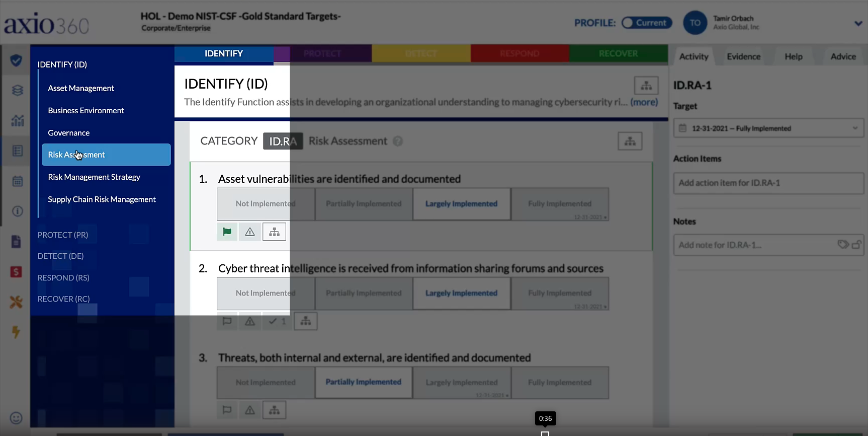This screenshot has width=868, height=436.
Task: Open hierarchy icon under item 1
Action: pos(274,232)
